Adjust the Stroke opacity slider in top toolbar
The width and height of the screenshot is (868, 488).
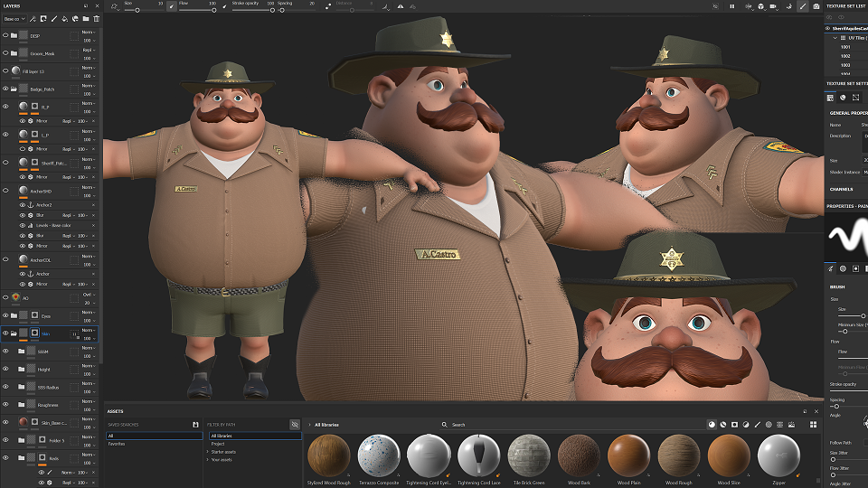pos(253,10)
